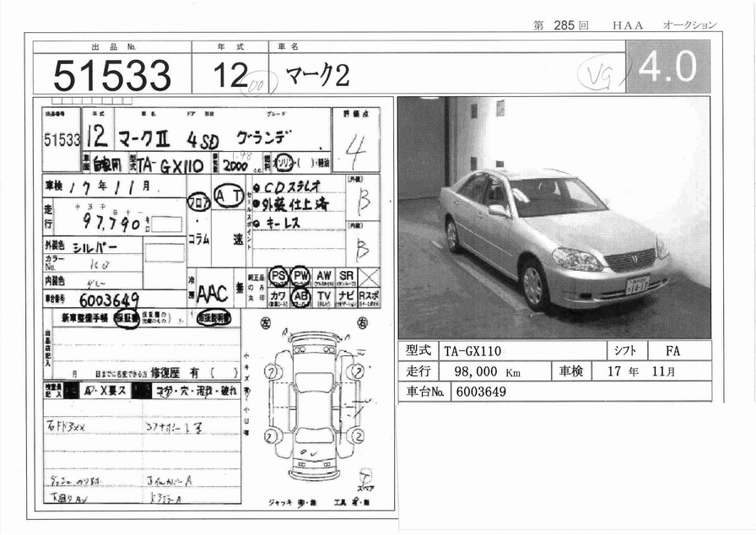Click the circled 左 marker above diagram
The width and height of the screenshot is (756, 535).
[x=265, y=322]
